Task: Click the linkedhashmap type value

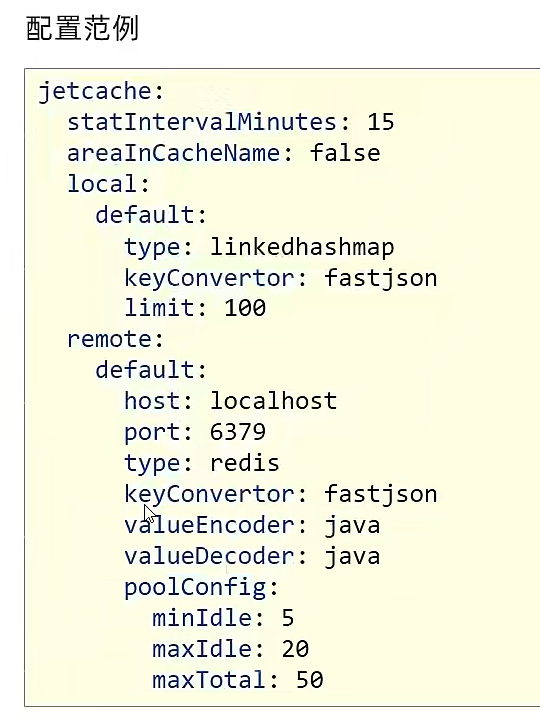Action: tap(302, 247)
